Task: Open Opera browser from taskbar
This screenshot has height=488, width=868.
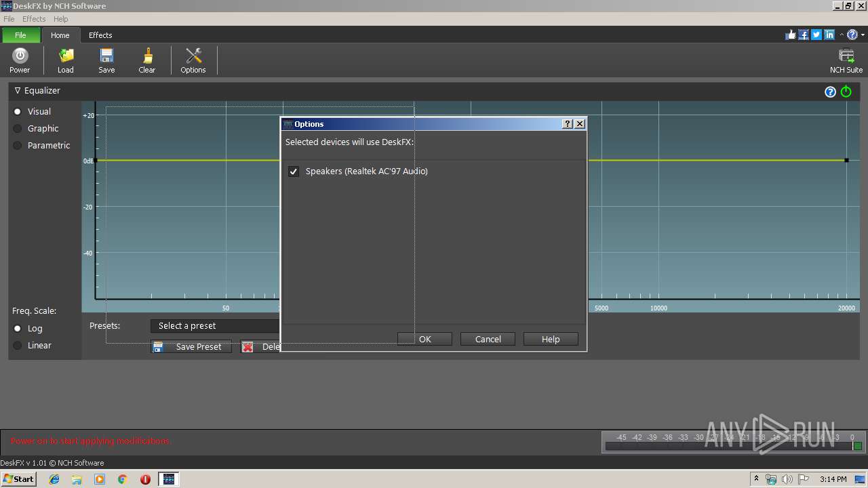Action: click(x=145, y=479)
